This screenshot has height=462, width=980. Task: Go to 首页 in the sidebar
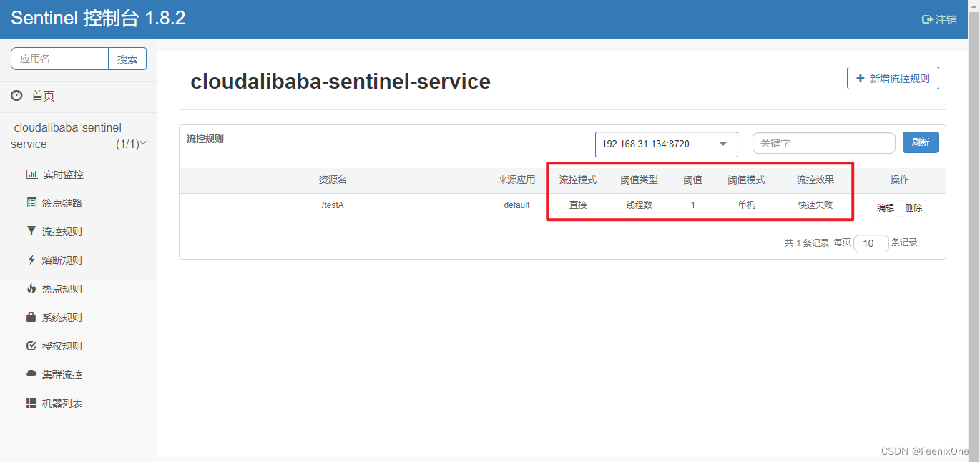tap(42, 96)
